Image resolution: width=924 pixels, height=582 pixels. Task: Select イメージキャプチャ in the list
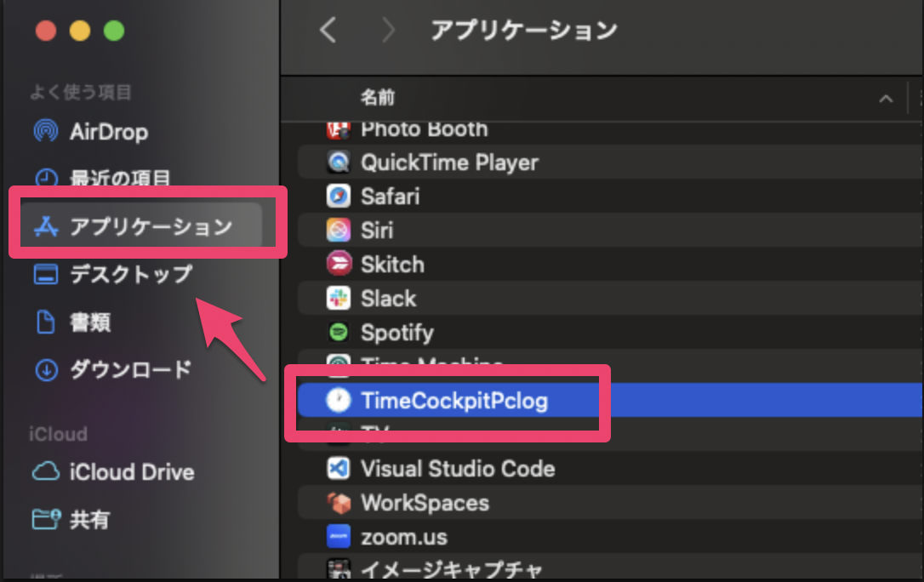(x=610, y=568)
